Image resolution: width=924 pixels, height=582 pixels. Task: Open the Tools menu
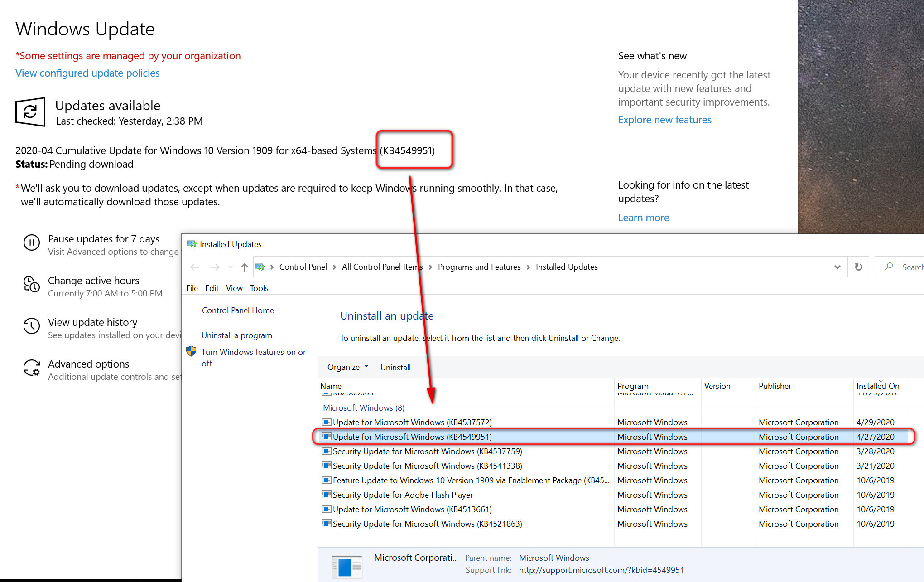click(x=259, y=288)
